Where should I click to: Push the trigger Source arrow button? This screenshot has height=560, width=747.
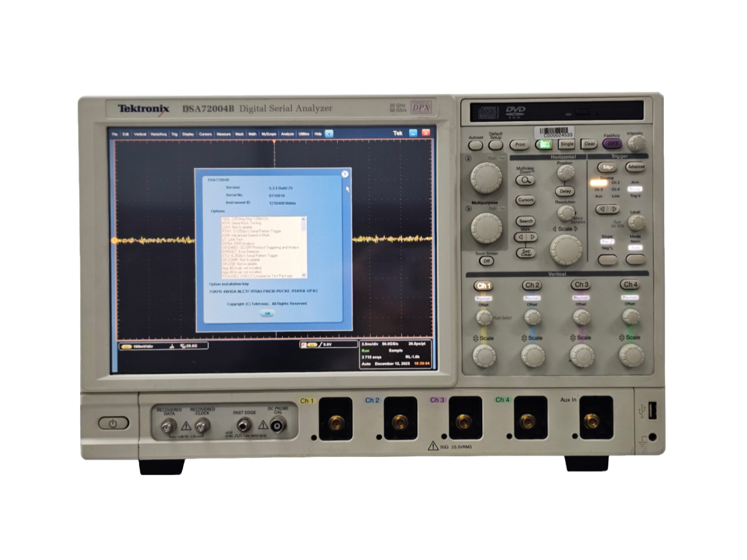coord(607,209)
